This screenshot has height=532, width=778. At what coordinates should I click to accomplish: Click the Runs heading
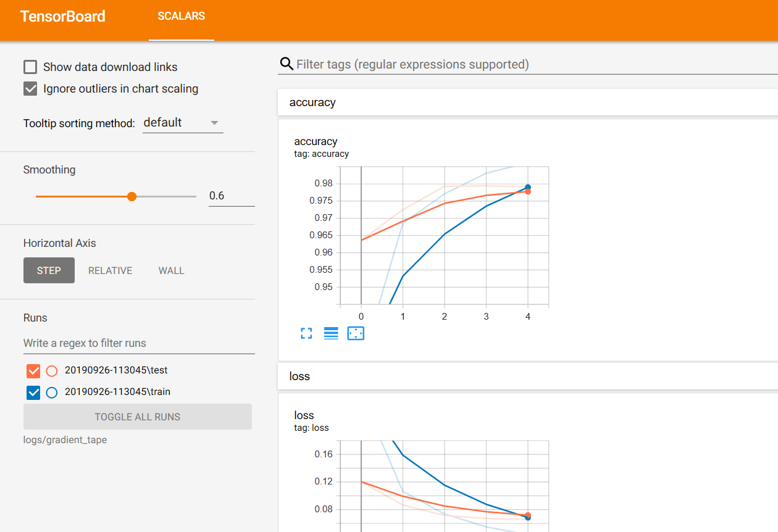point(35,318)
